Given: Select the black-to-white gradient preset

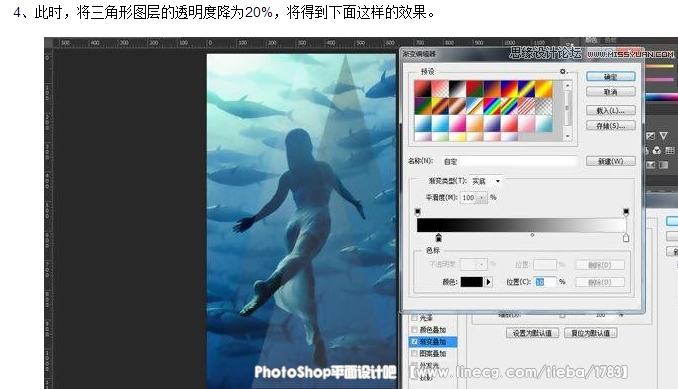Looking at the screenshot, I should tap(457, 89).
